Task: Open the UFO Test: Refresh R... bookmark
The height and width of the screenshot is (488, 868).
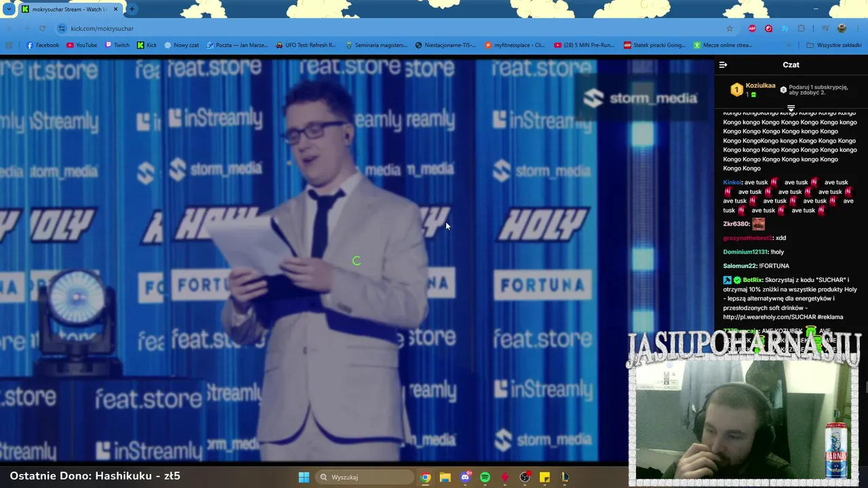Action: point(305,45)
